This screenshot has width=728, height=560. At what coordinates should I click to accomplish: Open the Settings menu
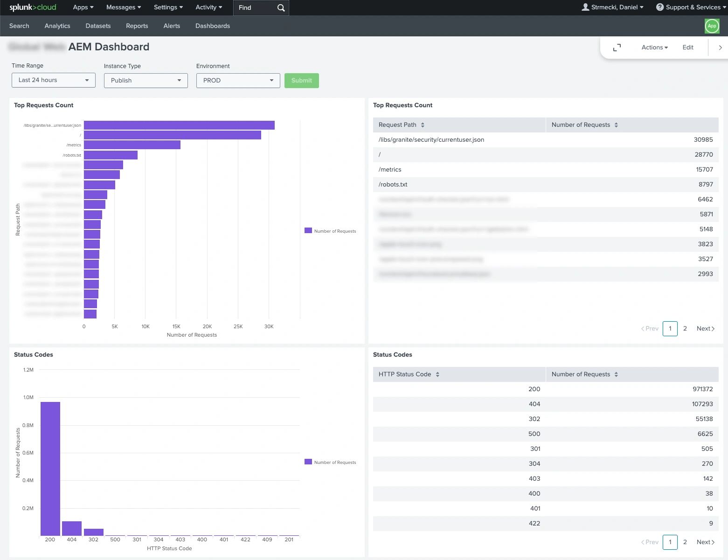[x=168, y=7]
